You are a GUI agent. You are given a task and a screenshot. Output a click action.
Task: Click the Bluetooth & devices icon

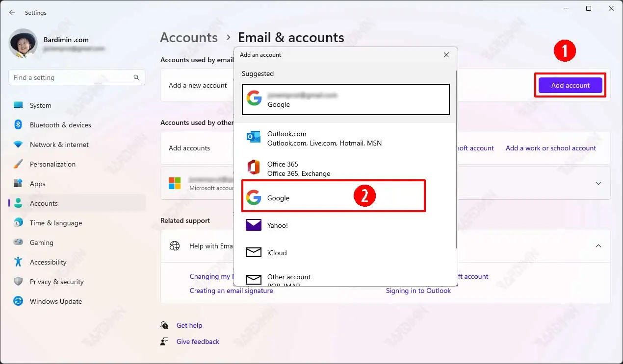click(x=18, y=125)
